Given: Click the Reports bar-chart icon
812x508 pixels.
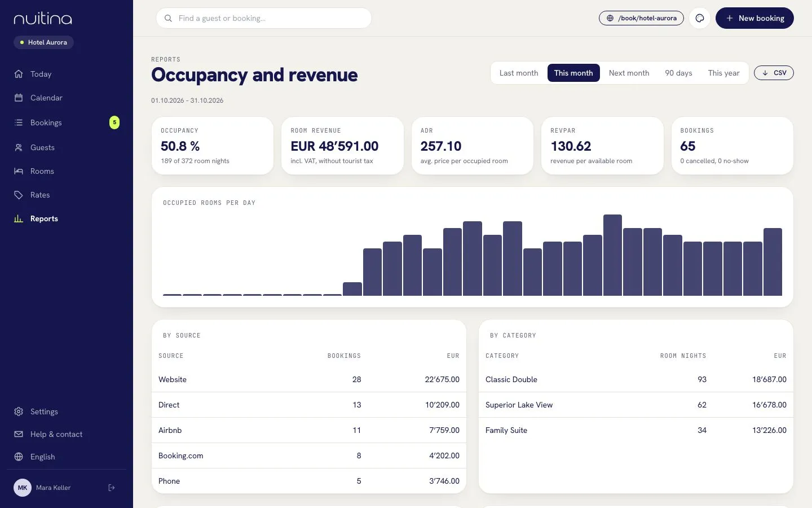Looking at the screenshot, I should point(19,218).
